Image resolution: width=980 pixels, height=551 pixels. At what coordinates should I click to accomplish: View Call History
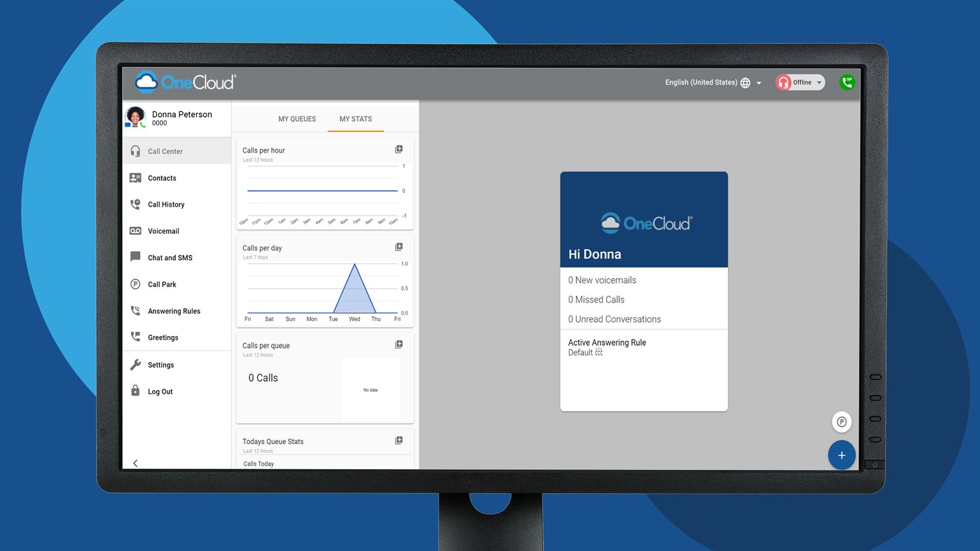[165, 204]
